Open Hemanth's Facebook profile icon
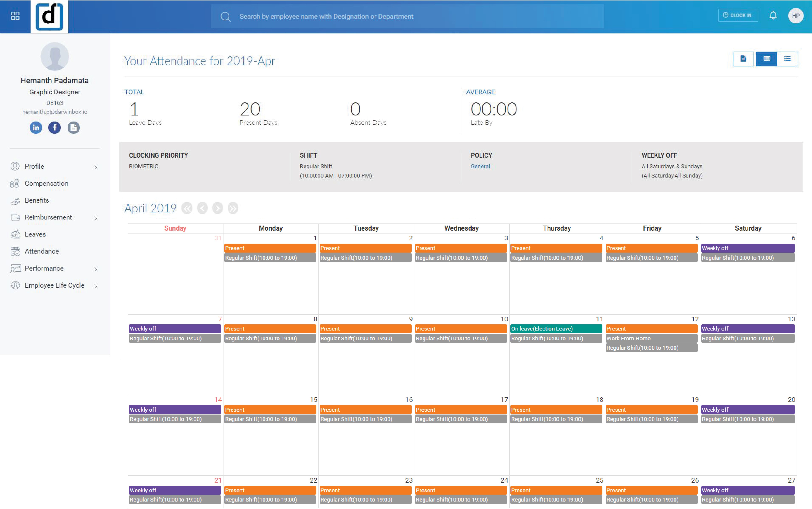The image size is (812, 509). tap(55, 128)
